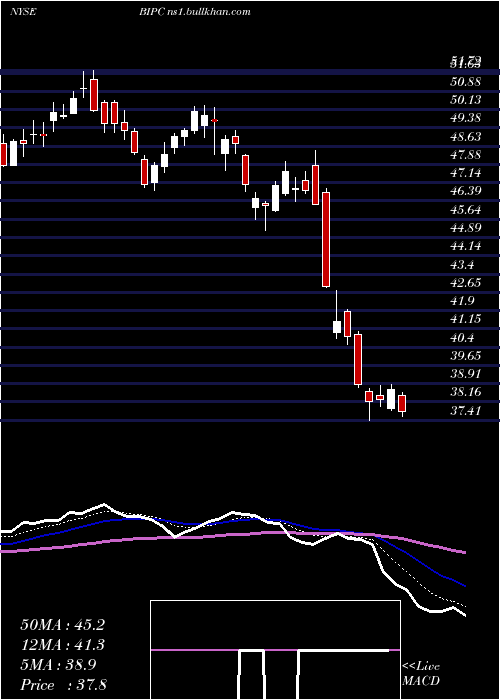Click the last red candlestick on the chart

402,404
